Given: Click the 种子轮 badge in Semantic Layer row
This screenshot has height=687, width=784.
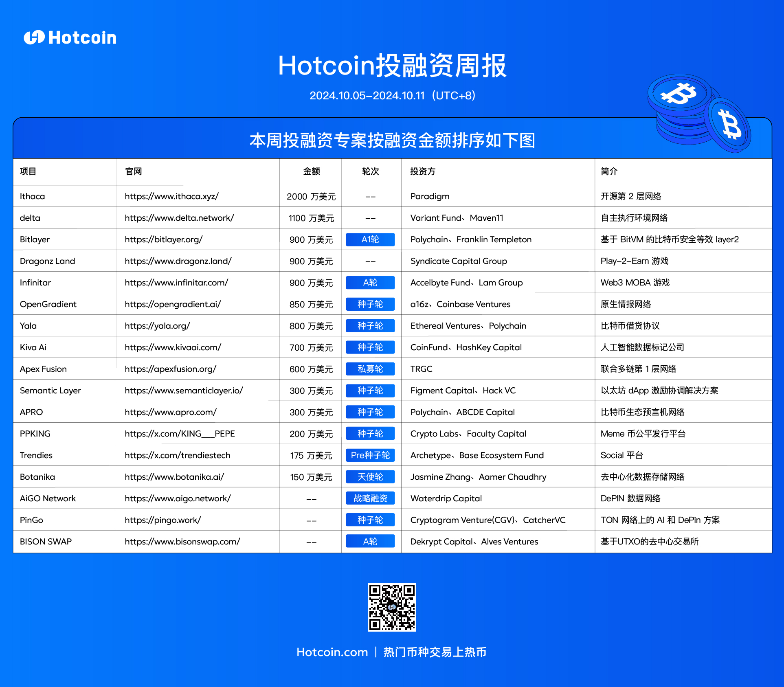Looking at the screenshot, I should (x=370, y=391).
